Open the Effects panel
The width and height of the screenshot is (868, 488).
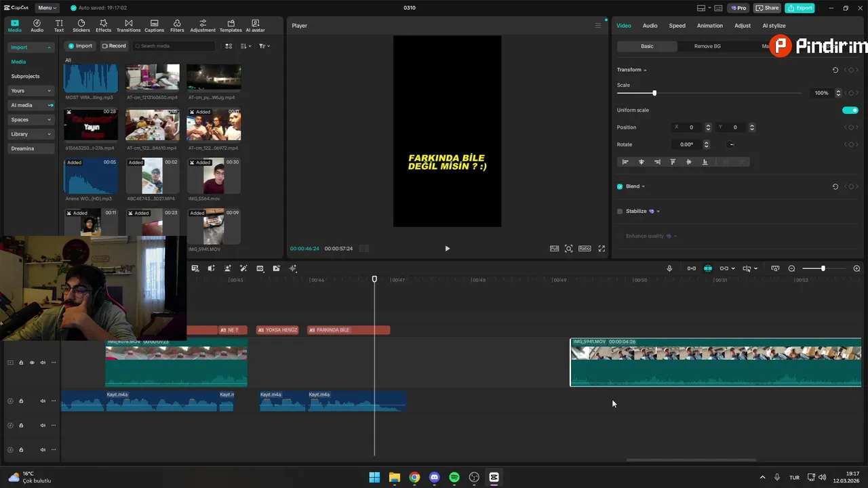coord(103,26)
